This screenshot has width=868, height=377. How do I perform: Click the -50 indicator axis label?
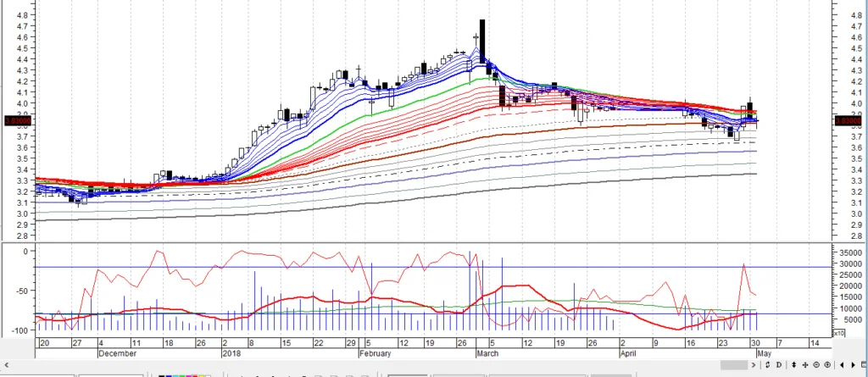(22, 291)
